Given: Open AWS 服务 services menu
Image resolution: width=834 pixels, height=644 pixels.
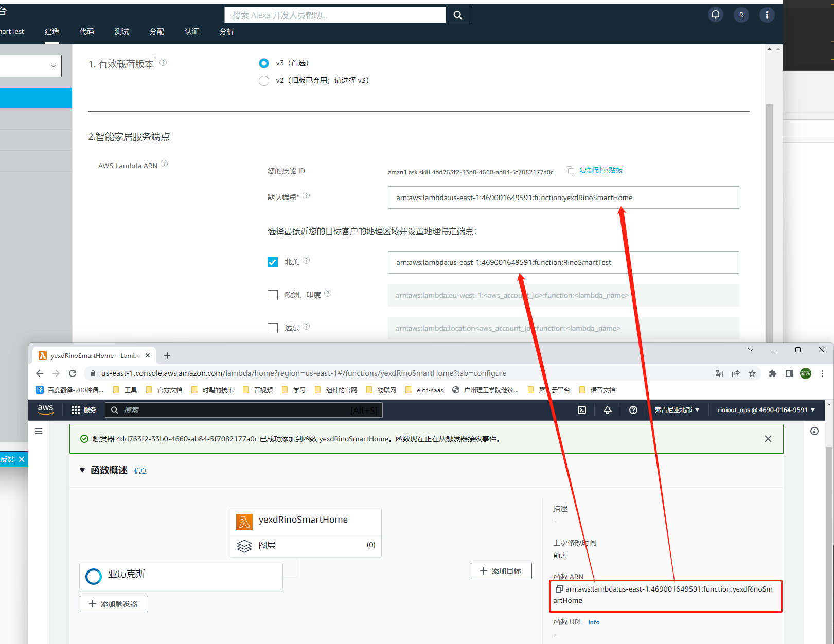Looking at the screenshot, I should point(84,410).
